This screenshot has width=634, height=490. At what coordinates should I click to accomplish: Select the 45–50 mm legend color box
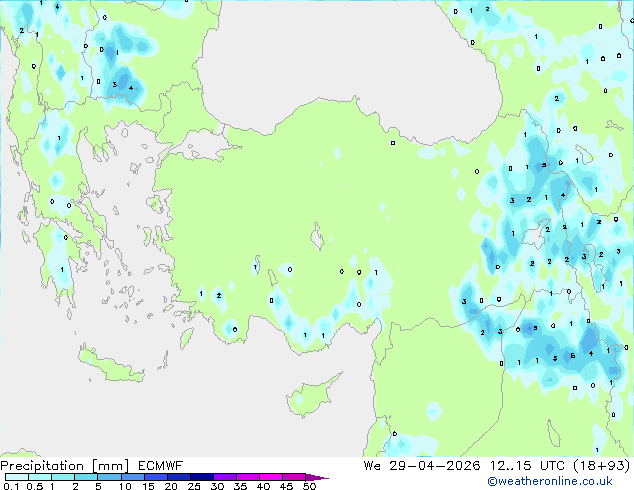pos(294,477)
